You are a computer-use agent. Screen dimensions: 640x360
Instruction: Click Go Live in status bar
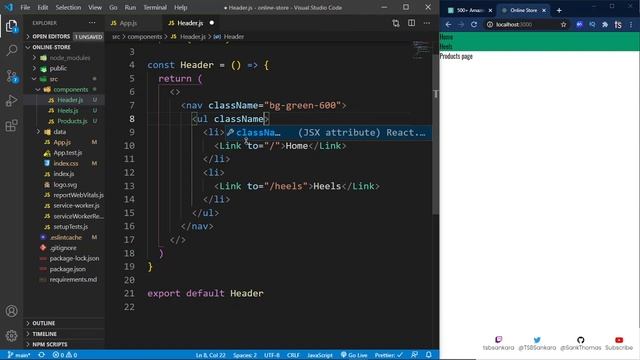coord(354,355)
